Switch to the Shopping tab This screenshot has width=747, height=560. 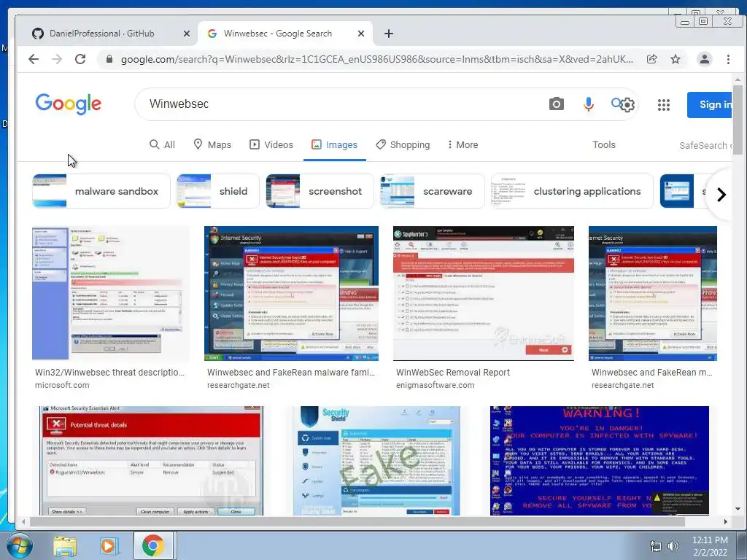(x=403, y=145)
